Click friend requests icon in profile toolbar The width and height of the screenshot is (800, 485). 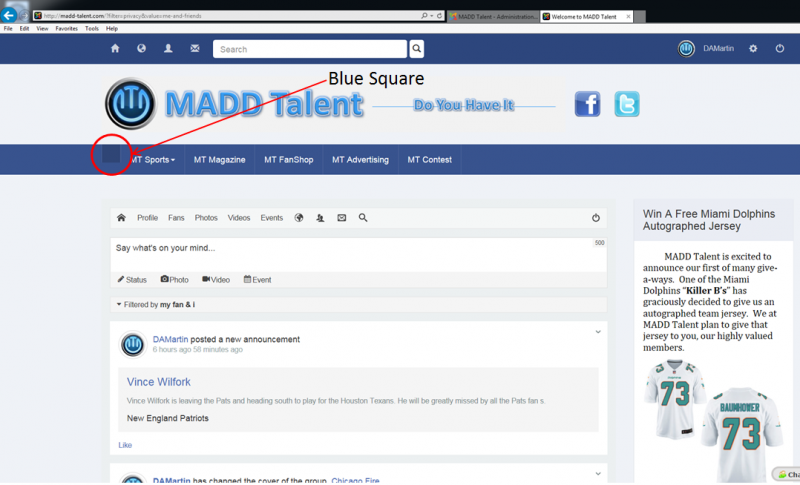[x=320, y=218]
